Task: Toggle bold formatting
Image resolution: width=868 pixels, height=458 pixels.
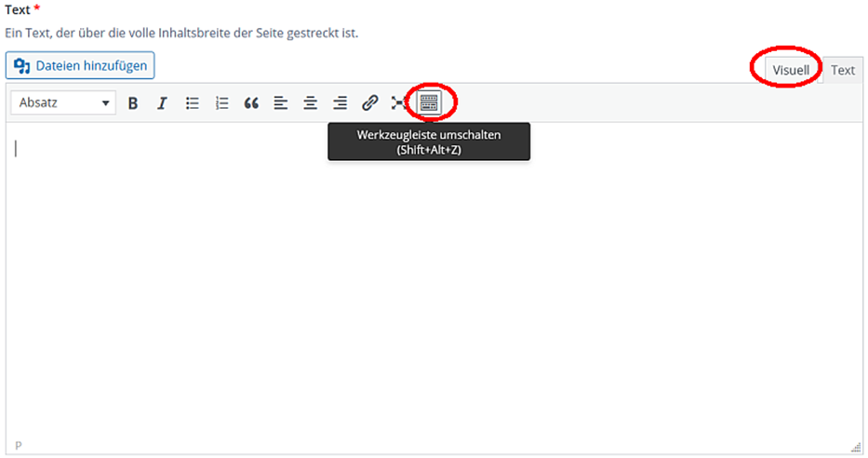Action: (133, 103)
